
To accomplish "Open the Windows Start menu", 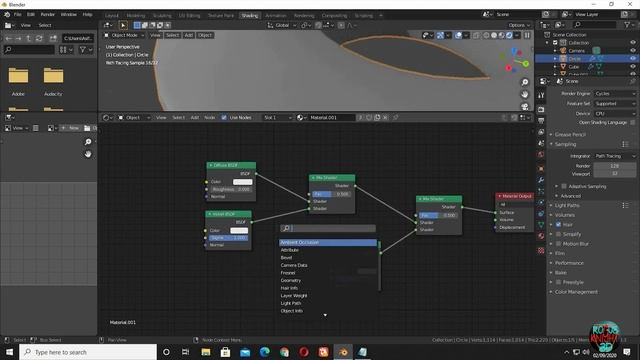I will [x=9, y=352].
